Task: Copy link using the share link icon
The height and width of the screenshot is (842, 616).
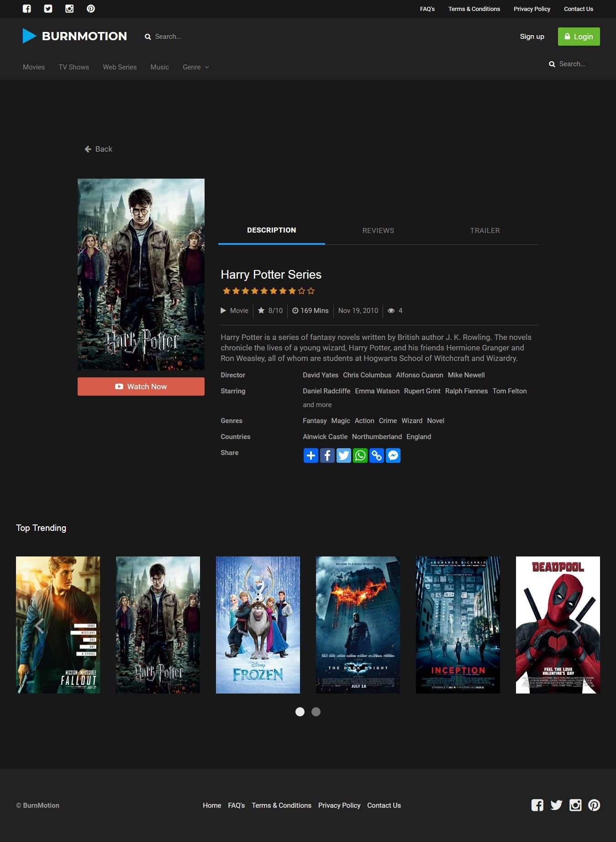Action: [x=377, y=455]
